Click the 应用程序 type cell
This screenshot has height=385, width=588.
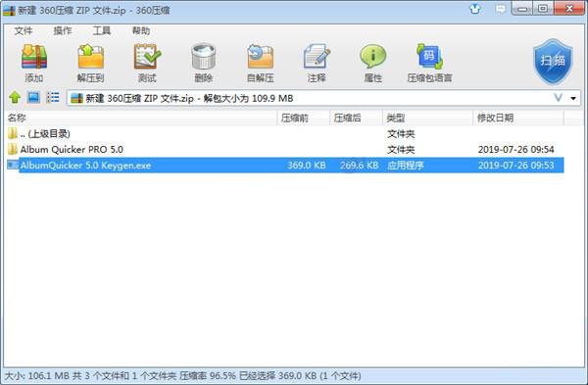point(406,166)
